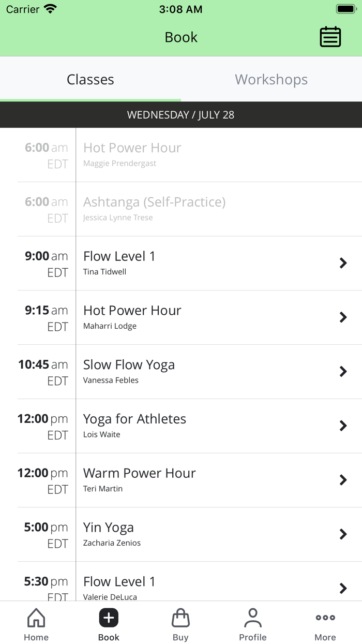Open the Buy shopping bag icon
362x644 pixels.
click(x=180, y=618)
